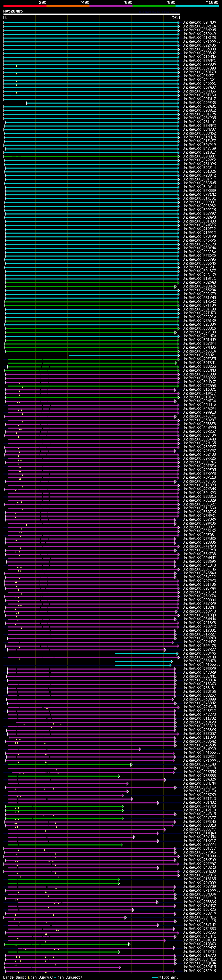The image size is (222, 980).
Task: Select the UniRef100_B3QR24 label
Action: click(199, 757)
